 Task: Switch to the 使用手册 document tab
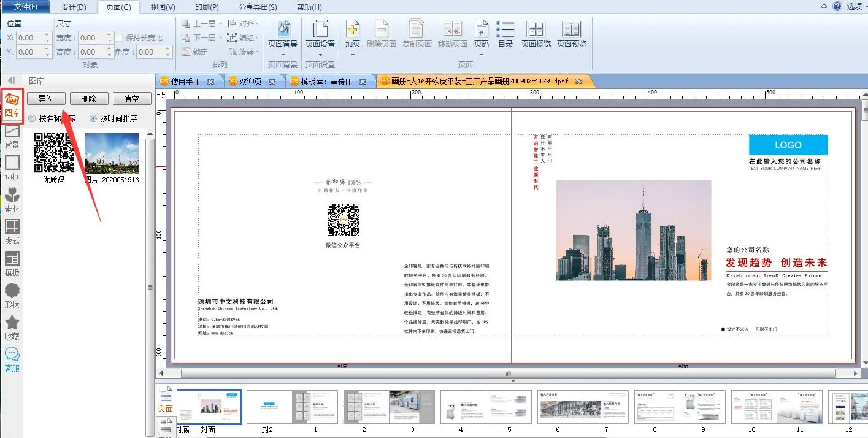click(x=185, y=82)
